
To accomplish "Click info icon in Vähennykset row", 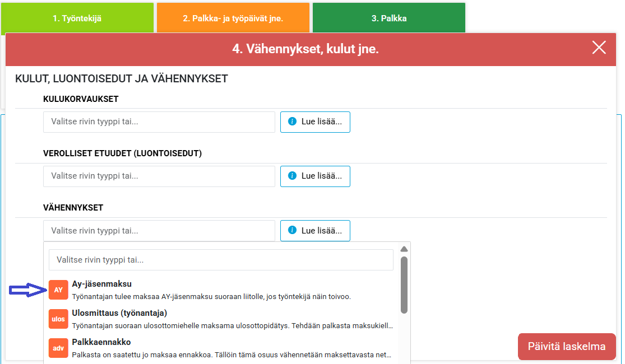I will click(x=292, y=230).
